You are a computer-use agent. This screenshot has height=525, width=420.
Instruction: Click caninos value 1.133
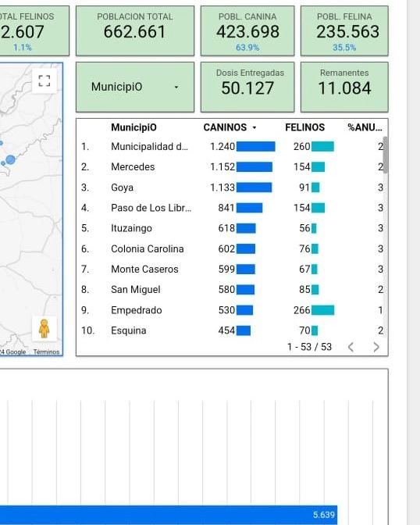point(222,187)
